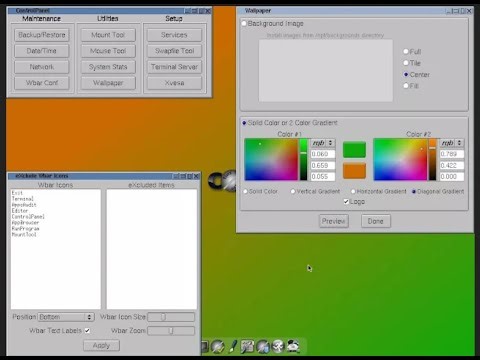Adjust the Color #2 orange brightness bar
The height and width of the screenshot is (360, 480).
point(432,160)
